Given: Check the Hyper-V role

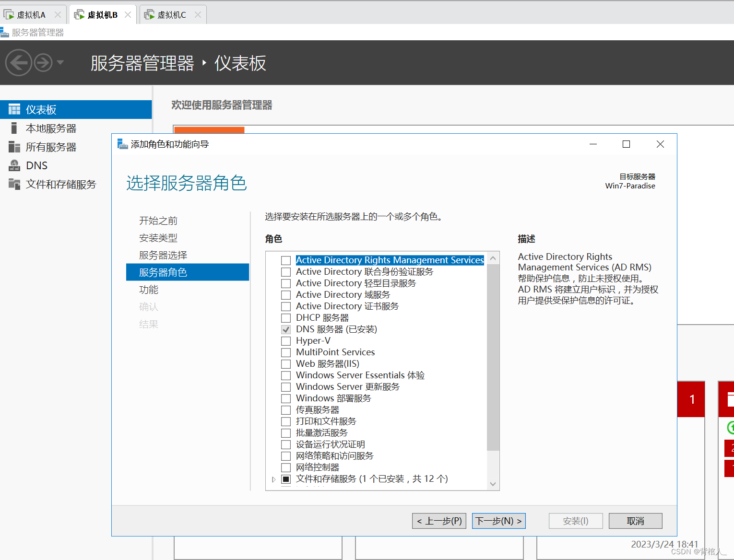Looking at the screenshot, I should (286, 341).
